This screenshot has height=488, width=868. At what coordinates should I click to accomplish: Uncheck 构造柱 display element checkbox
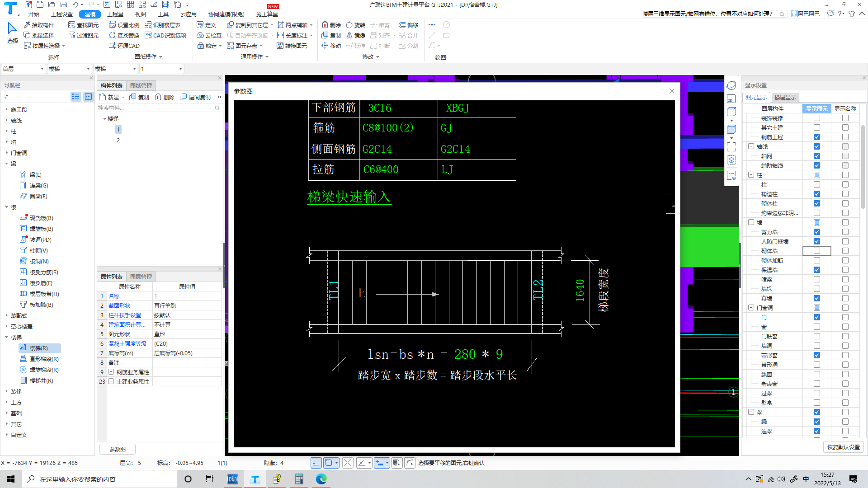click(817, 194)
